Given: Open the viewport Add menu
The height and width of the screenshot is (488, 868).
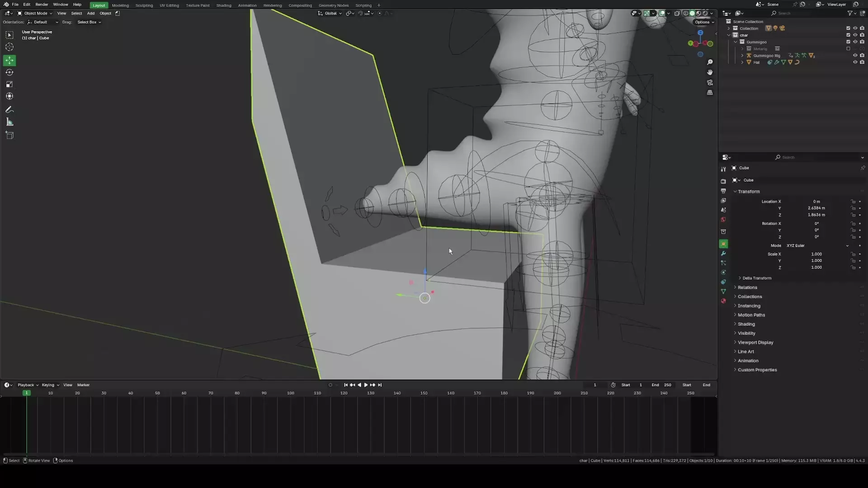Looking at the screenshot, I should coord(91,13).
